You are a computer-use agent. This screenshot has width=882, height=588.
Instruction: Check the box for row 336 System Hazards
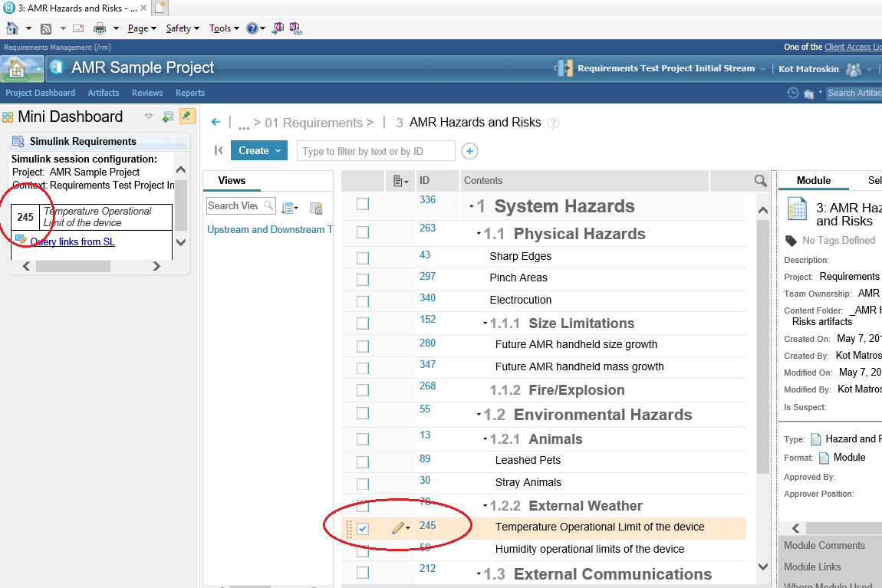[363, 204]
